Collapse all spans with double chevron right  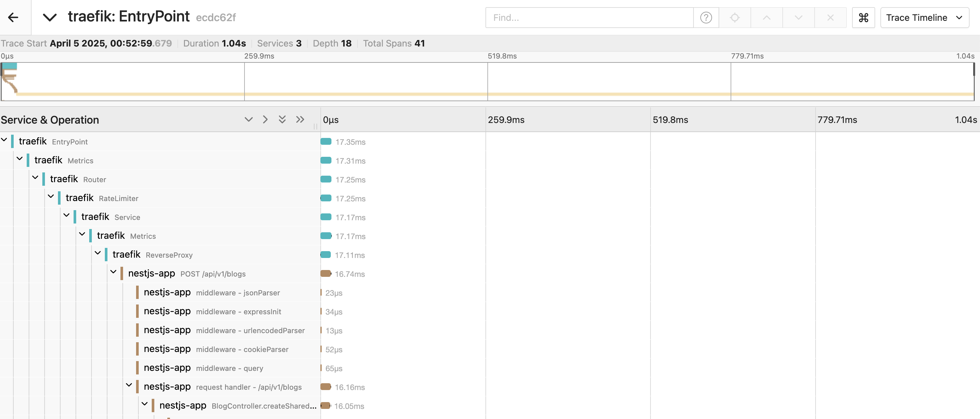pos(300,119)
